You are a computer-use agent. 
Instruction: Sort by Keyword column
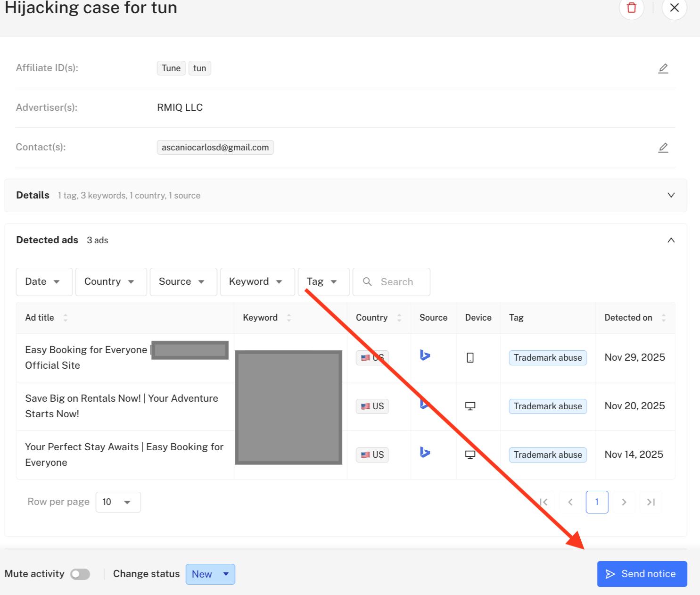tap(289, 318)
